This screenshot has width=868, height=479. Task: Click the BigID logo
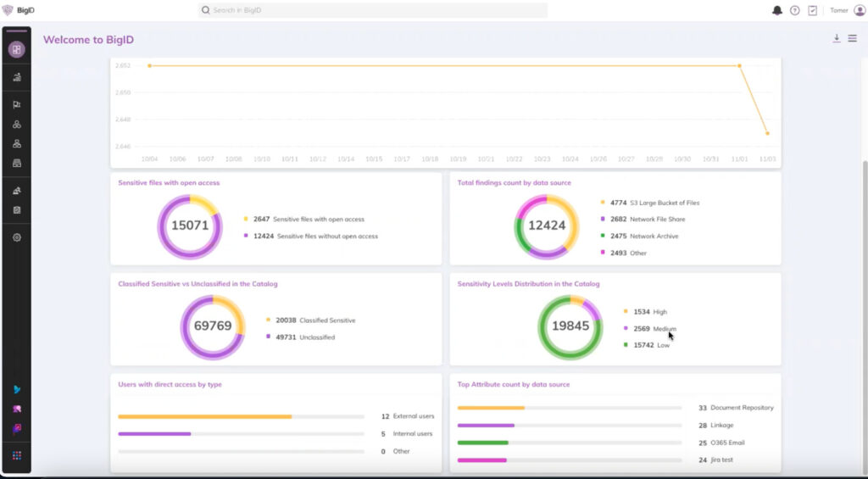click(x=19, y=10)
